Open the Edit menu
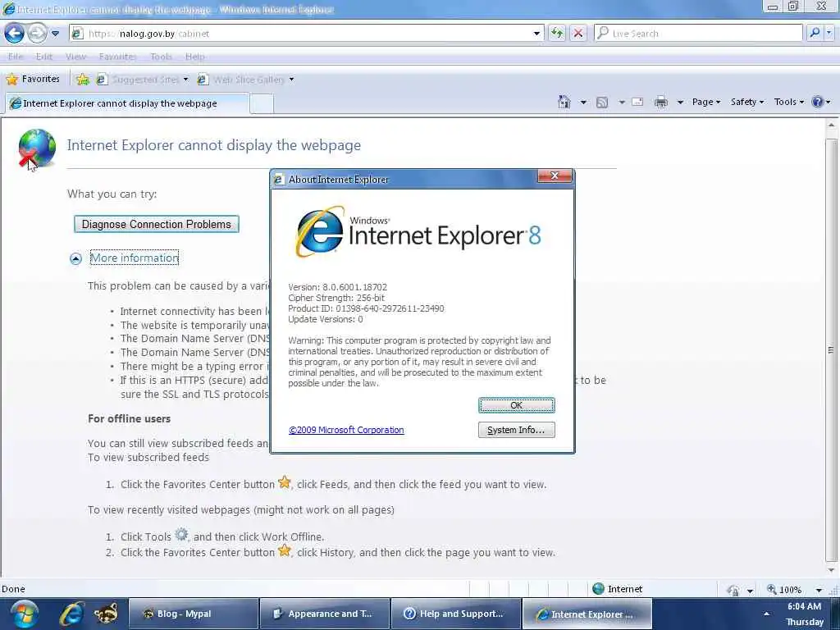Viewport: 840px width, 630px height. 44,57
